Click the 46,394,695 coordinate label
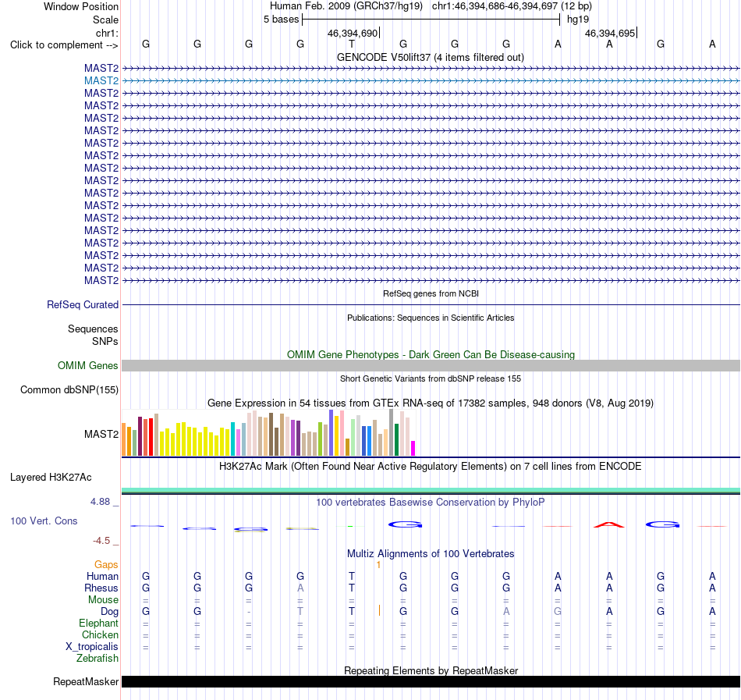741x700 pixels. 610,34
